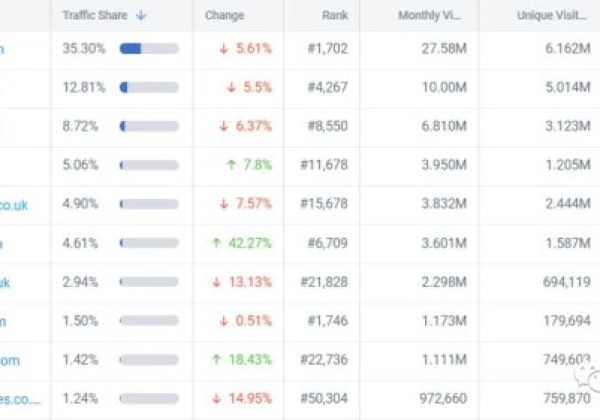Click the Monthly Visits column header
The height and width of the screenshot is (420, 600).
pos(430,15)
